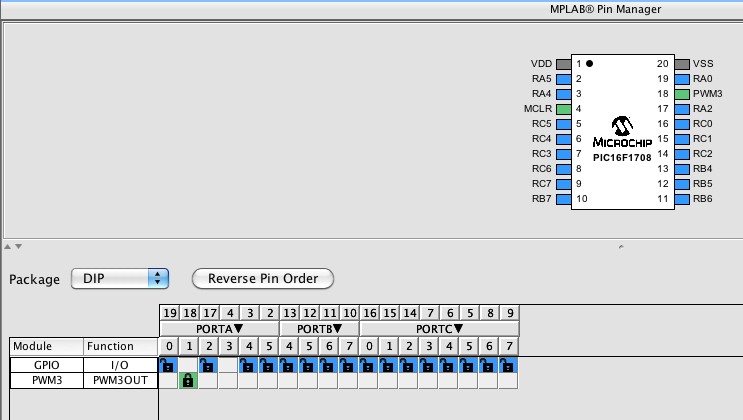Collapse the PORTC column group

(x=459, y=328)
